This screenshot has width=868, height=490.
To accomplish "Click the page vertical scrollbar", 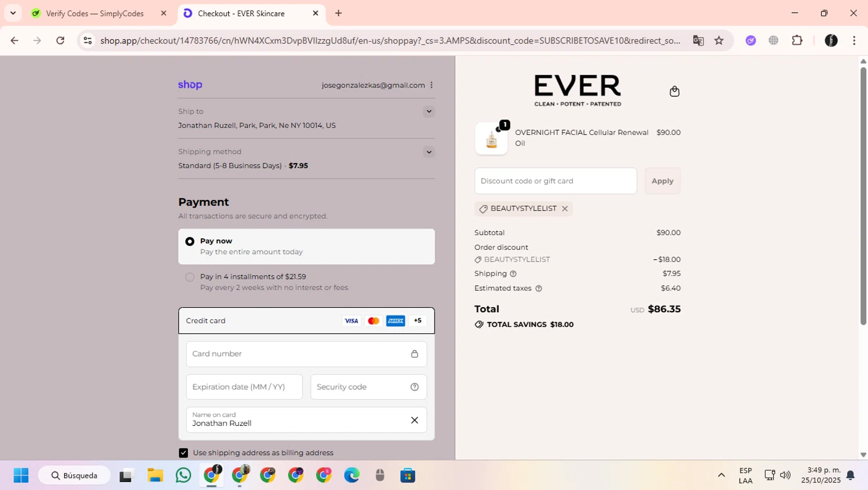I will [x=863, y=197].
